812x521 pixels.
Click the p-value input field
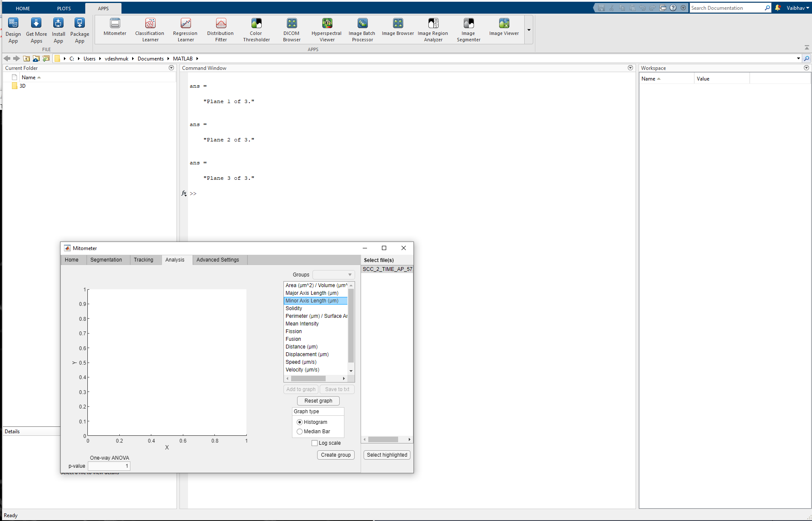109,466
